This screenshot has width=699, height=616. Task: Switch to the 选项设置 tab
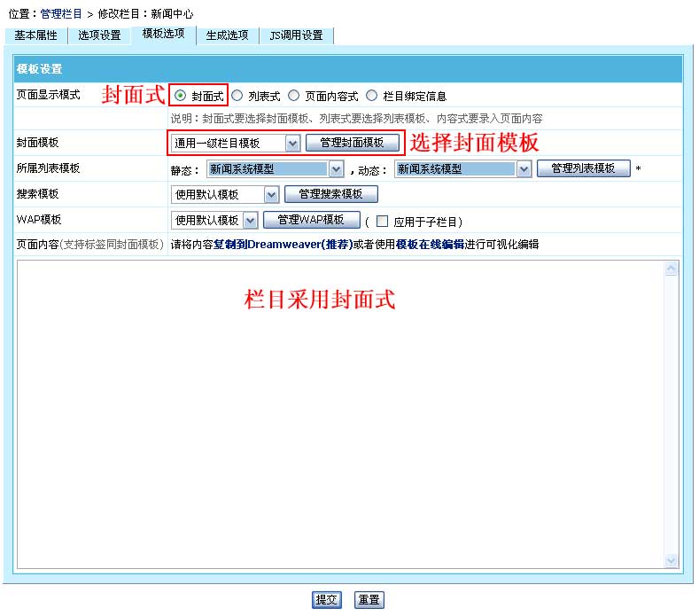(99, 35)
